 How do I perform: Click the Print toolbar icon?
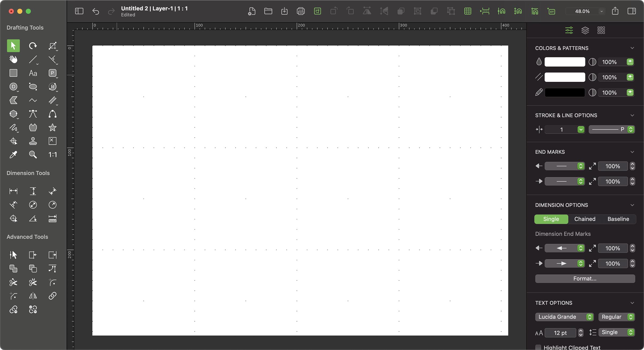click(x=301, y=11)
